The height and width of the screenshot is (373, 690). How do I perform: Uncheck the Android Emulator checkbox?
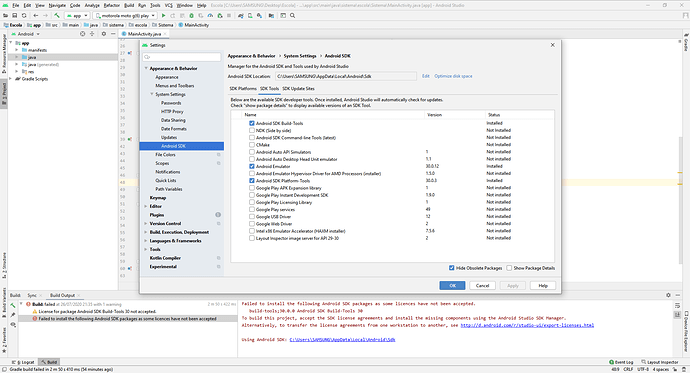[252, 166]
